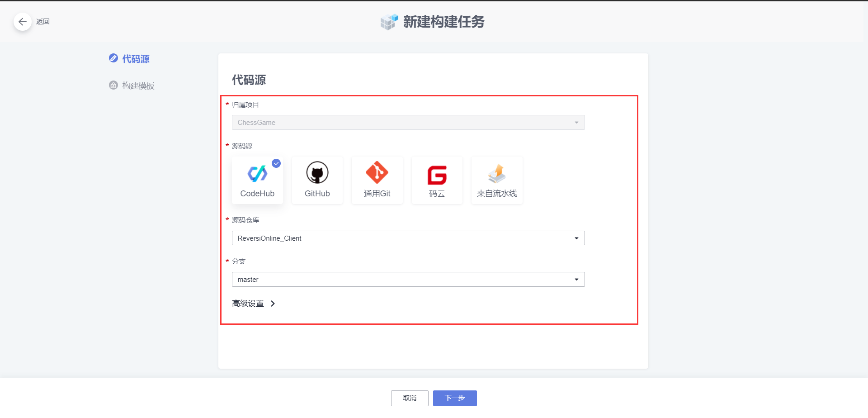Click the ChessGame project input field
Screen dimensions: 868x418
(x=407, y=122)
